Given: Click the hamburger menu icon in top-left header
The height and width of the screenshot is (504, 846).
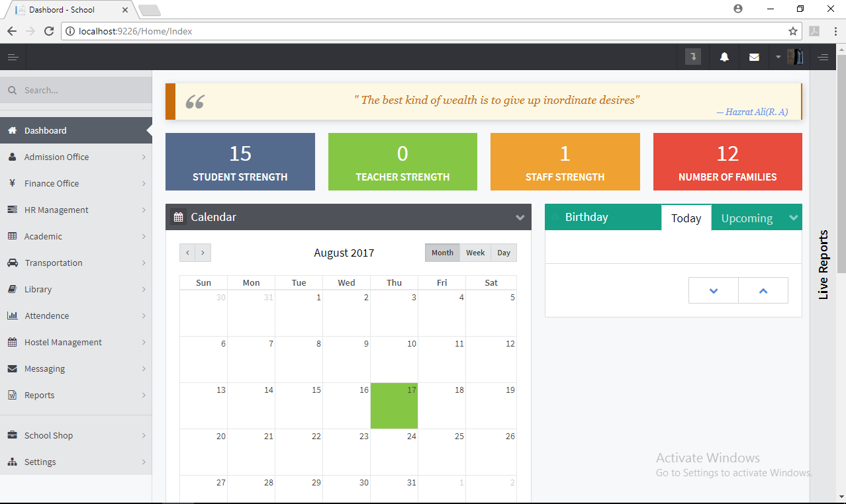Looking at the screenshot, I should [13, 58].
